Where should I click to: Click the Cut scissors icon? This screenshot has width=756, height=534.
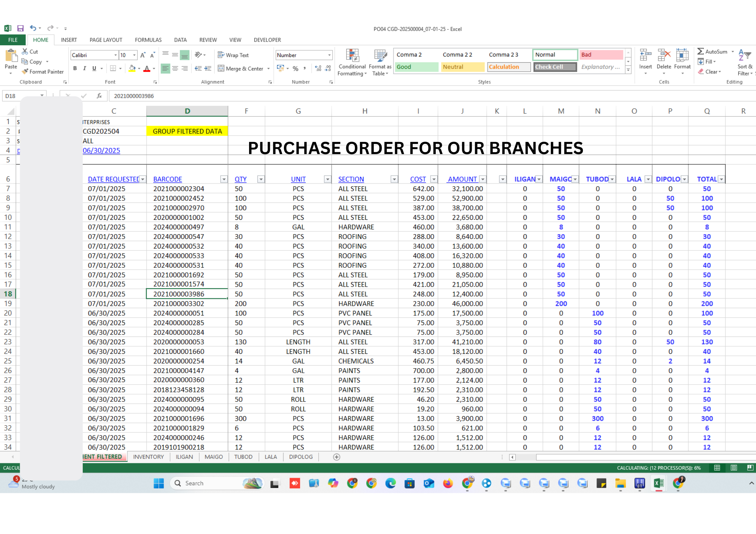25,51
